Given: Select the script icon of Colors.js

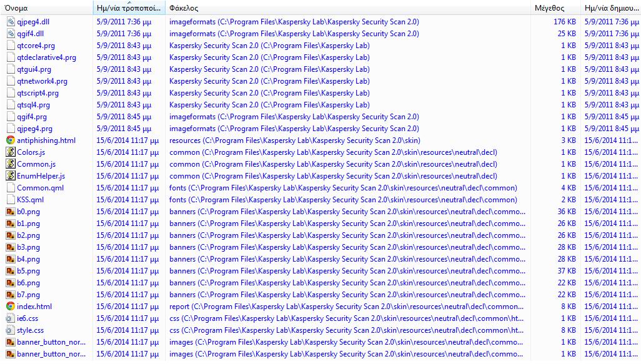Looking at the screenshot, I should click(11, 152).
